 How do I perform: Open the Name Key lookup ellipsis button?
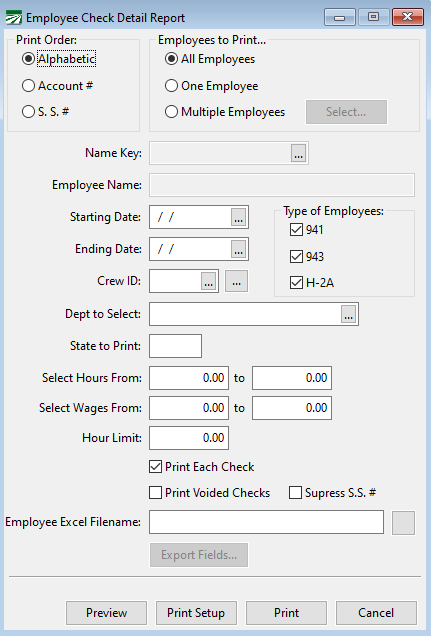tap(298, 153)
